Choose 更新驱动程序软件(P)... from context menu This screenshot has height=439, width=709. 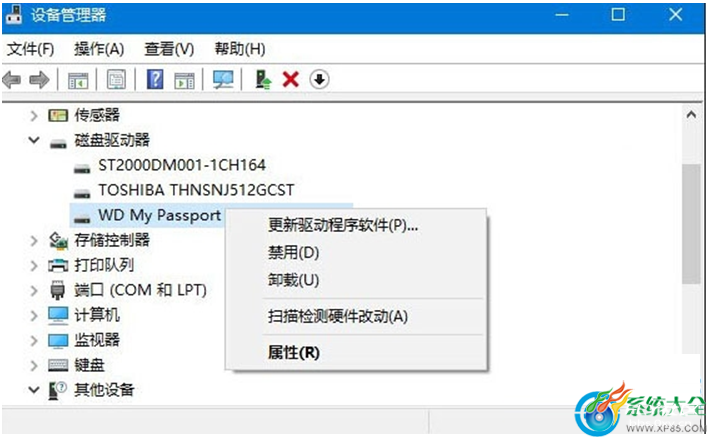[343, 225]
